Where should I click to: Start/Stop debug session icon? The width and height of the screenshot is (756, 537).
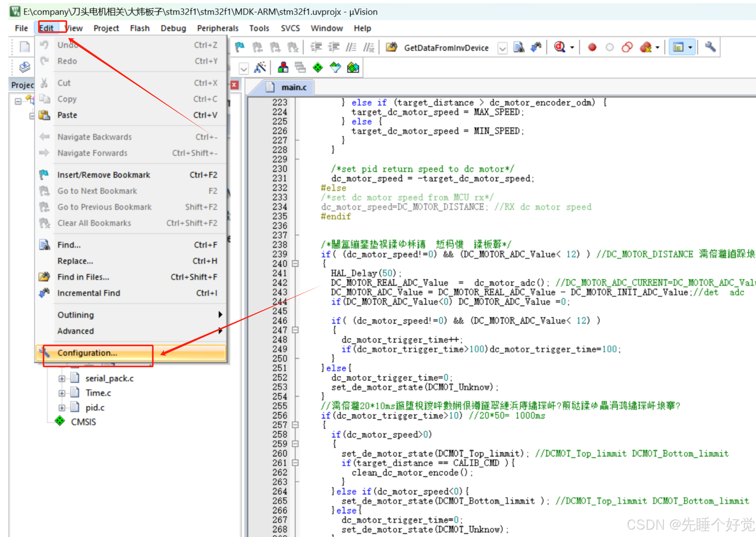coord(559,47)
